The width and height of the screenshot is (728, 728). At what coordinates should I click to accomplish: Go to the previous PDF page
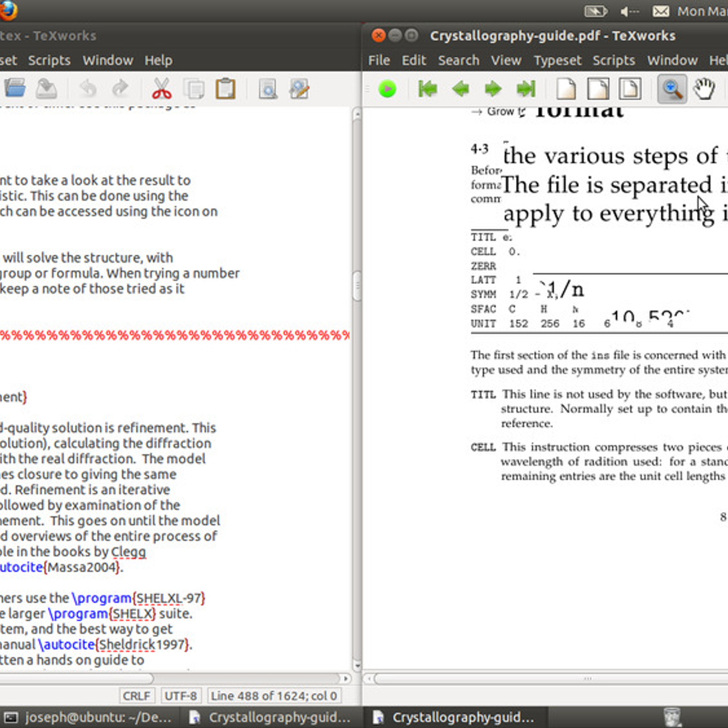(x=460, y=89)
